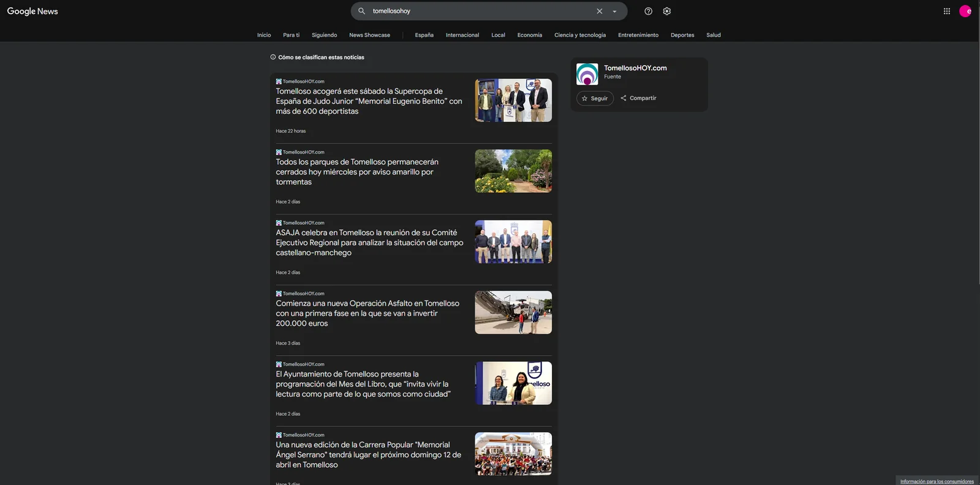This screenshot has width=980, height=485.
Task: Share the source with Compartir button
Action: (x=638, y=98)
